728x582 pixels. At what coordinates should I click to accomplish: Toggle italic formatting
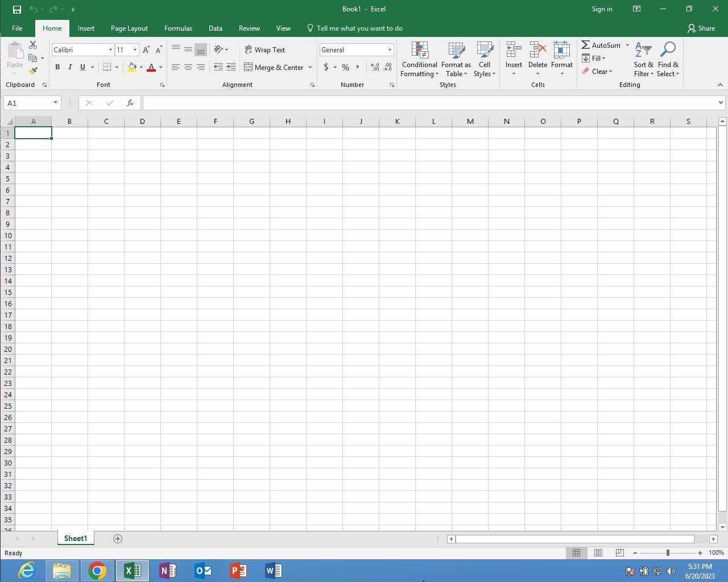click(70, 67)
